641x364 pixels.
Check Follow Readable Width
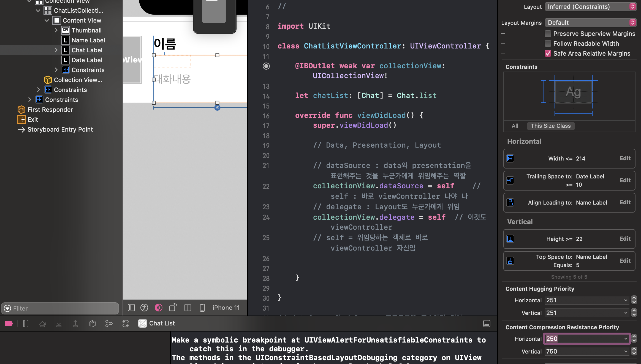click(x=548, y=44)
